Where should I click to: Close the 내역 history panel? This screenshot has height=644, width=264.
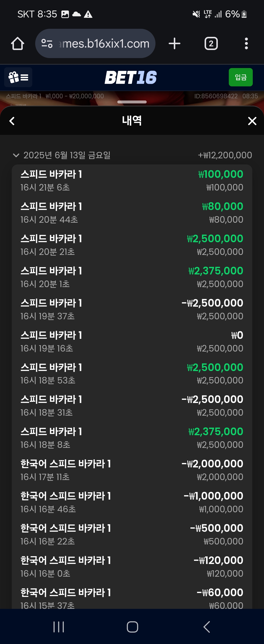coord(252,121)
